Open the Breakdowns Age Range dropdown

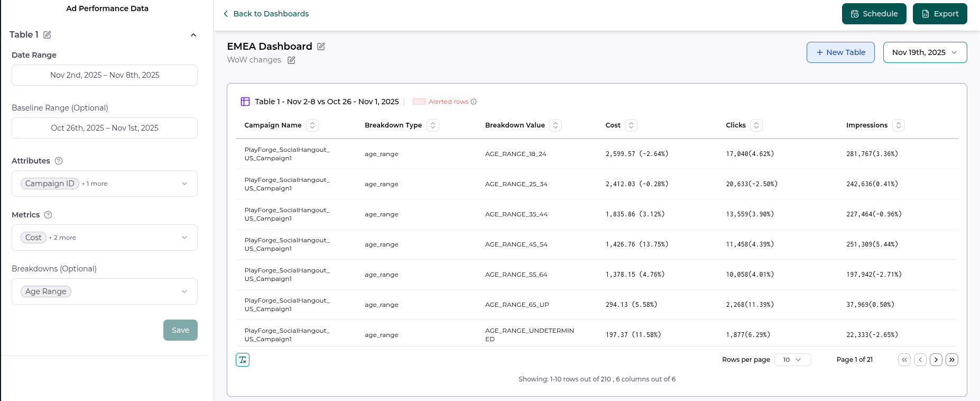coord(105,291)
